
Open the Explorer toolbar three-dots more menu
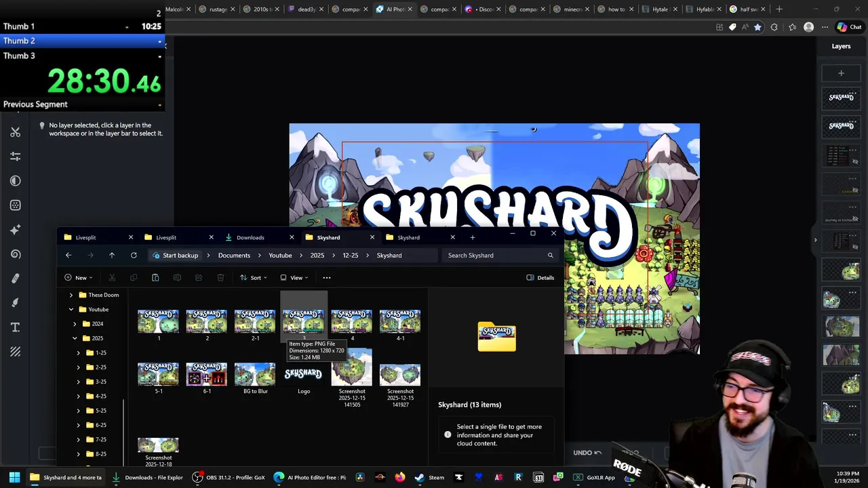[327, 277]
